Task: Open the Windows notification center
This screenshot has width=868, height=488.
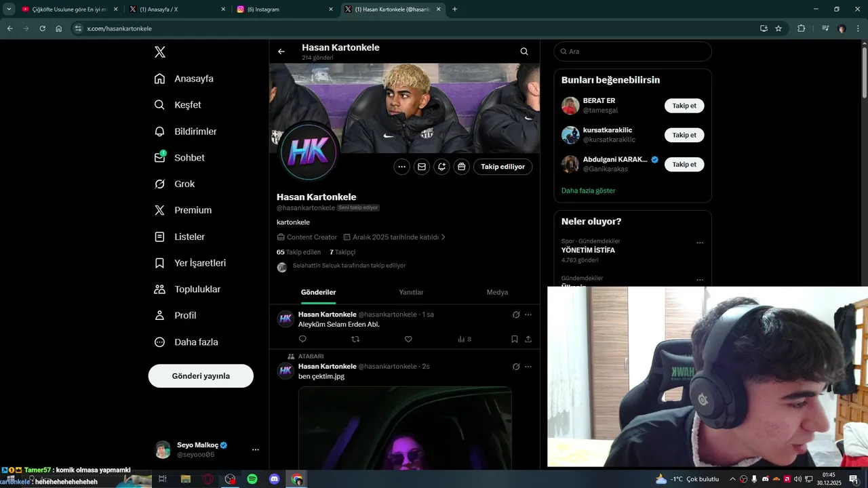Action: (x=854, y=479)
